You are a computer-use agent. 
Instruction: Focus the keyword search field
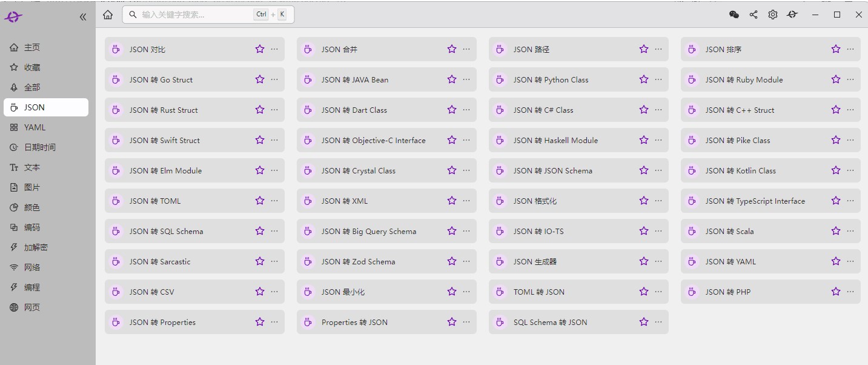208,15
